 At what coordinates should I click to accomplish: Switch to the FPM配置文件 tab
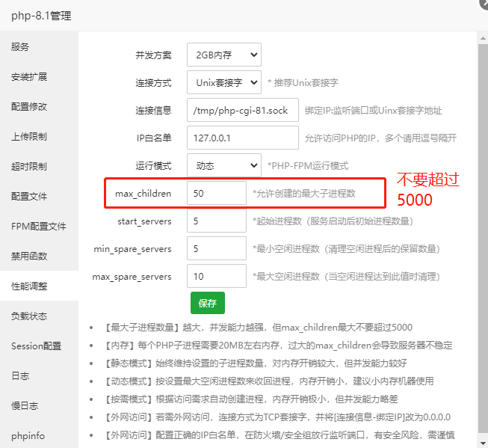point(38,226)
